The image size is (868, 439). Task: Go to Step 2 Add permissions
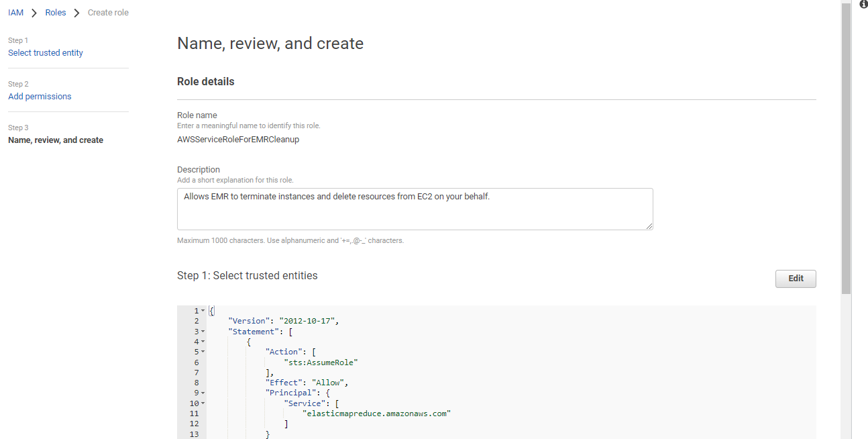click(x=40, y=96)
